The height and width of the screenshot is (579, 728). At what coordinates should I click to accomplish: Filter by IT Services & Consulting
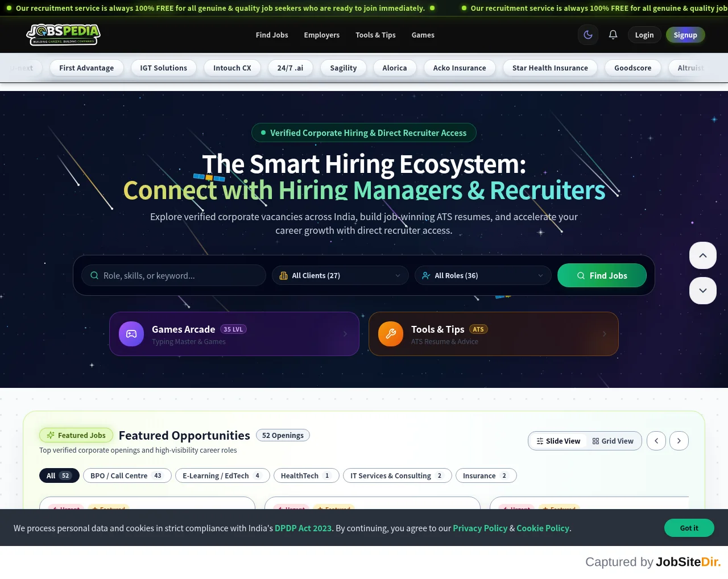tap(398, 475)
